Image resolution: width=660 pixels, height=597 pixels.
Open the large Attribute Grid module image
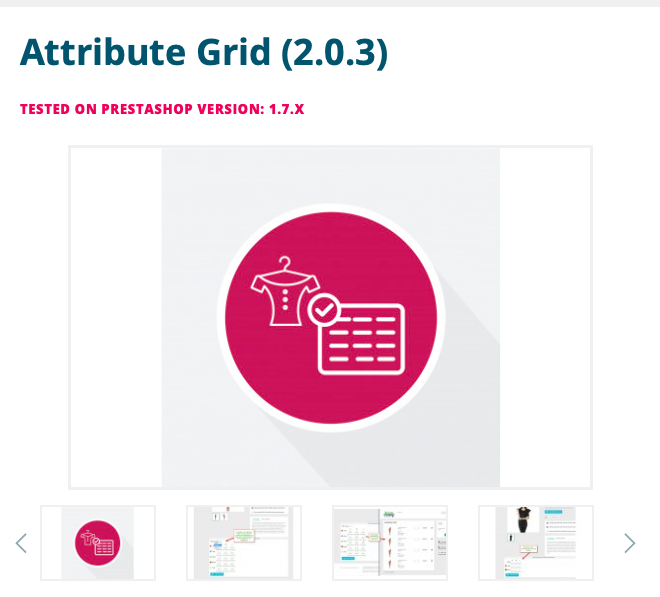(330, 317)
